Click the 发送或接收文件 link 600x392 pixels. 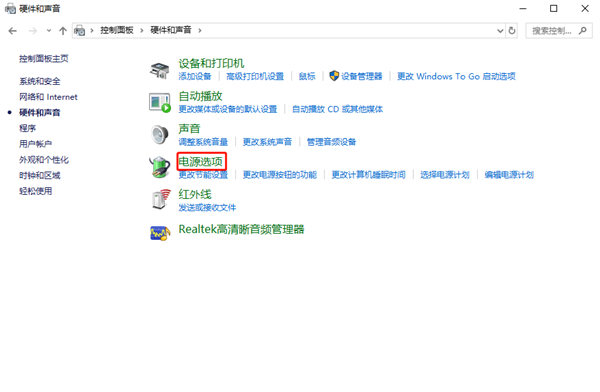tap(207, 207)
